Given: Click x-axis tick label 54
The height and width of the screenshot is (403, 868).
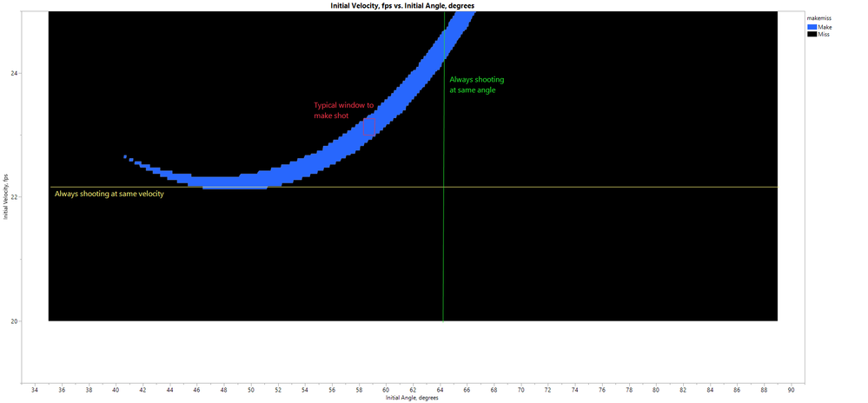Looking at the screenshot, I should (305, 389).
